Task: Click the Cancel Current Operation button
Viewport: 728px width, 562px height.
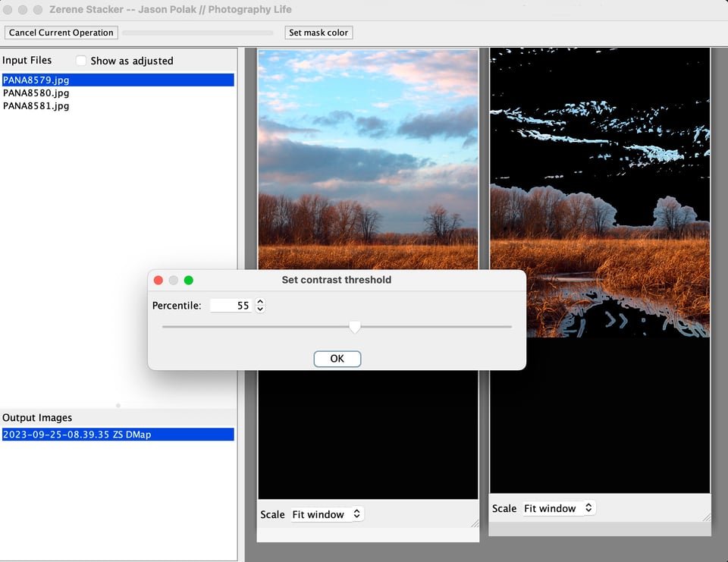Action: click(61, 33)
